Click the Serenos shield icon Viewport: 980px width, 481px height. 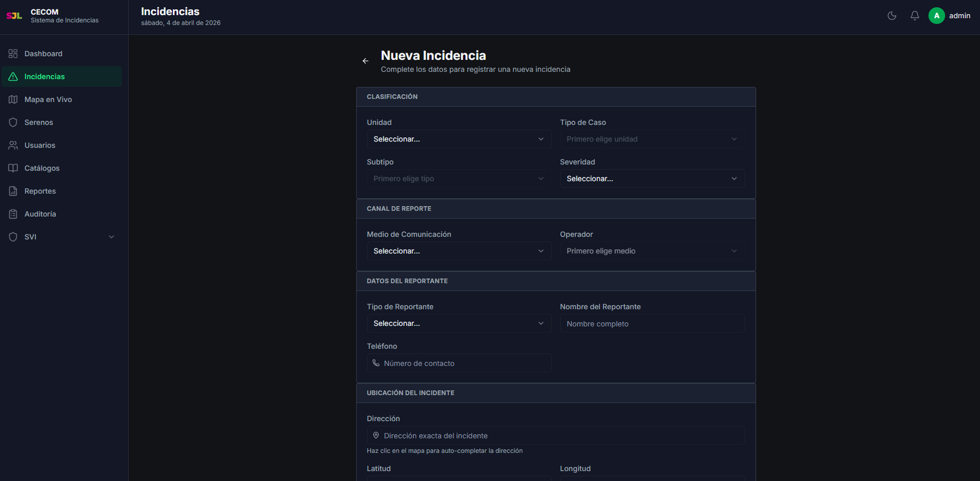coord(13,122)
